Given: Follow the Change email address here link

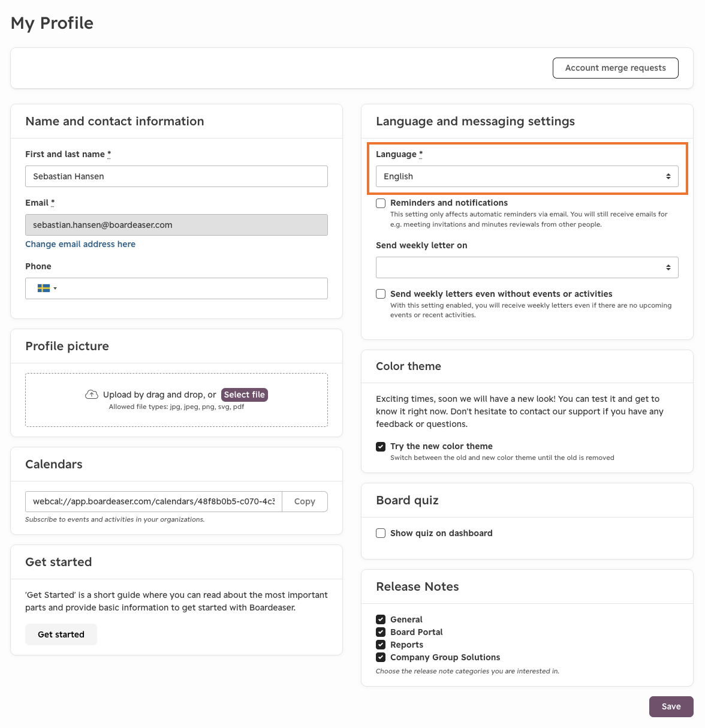Looking at the screenshot, I should [80, 244].
